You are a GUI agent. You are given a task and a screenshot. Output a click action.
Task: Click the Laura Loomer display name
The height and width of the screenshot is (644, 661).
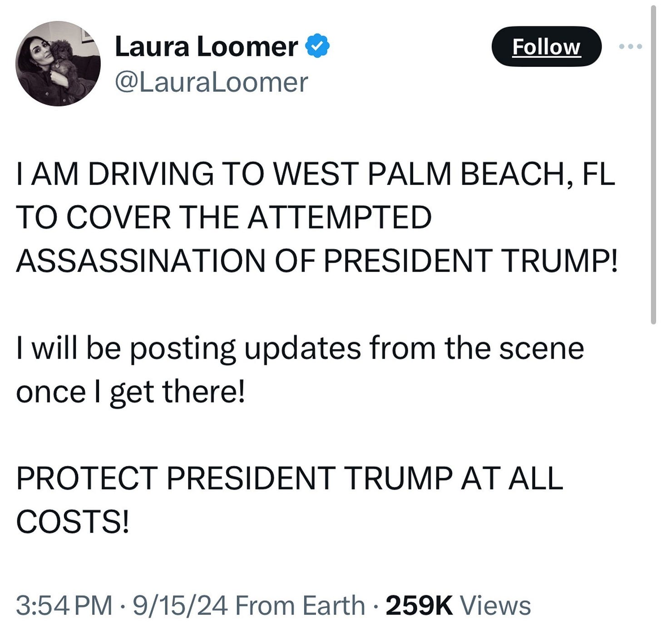point(204,45)
